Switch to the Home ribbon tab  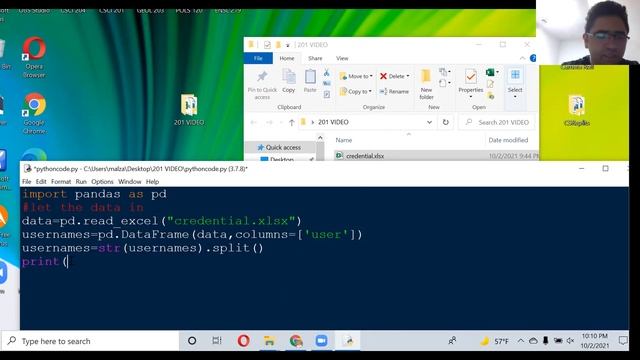tap(287, 58)
